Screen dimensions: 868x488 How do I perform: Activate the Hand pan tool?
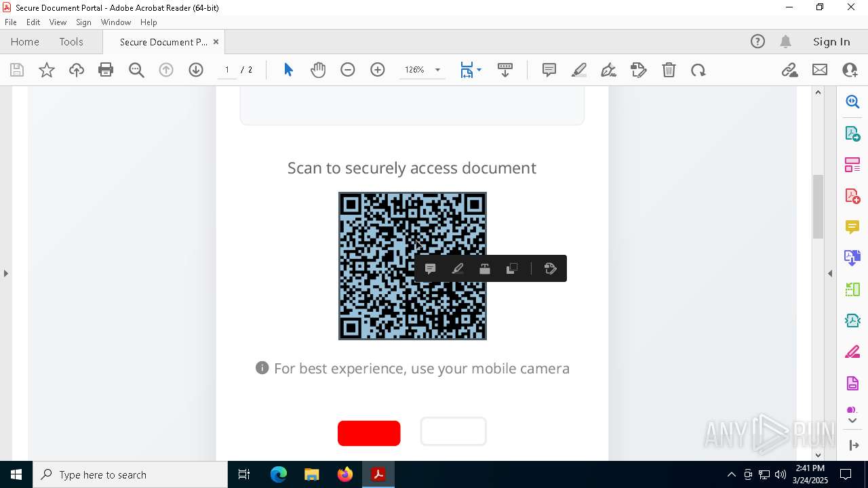coord(318,70)
